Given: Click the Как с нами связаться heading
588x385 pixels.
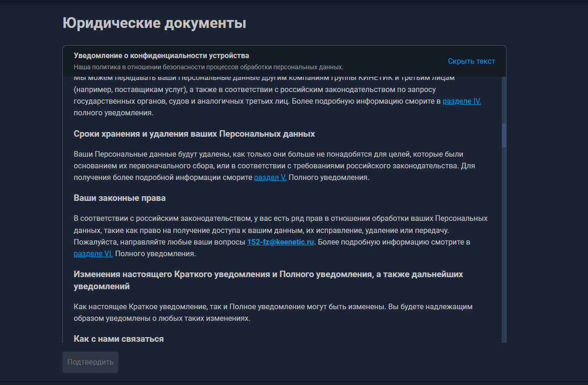Looking at the screenshot, I should coord(119,339).
